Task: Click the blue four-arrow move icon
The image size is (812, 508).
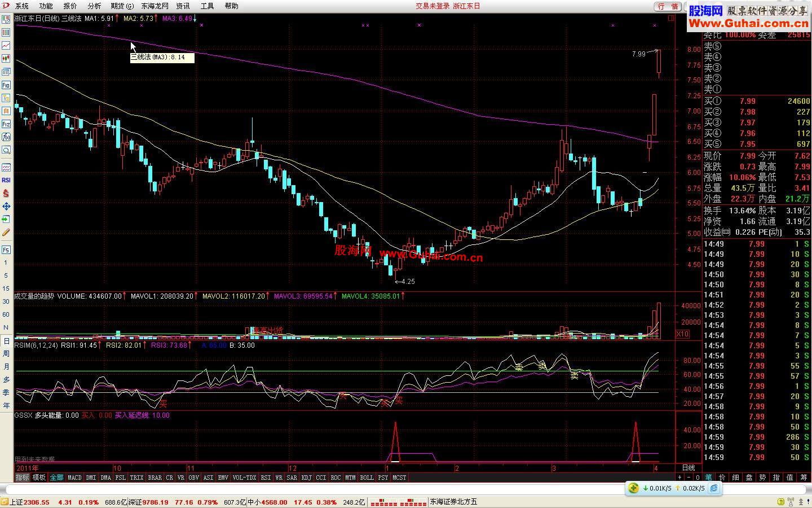Action: point(6,206)
